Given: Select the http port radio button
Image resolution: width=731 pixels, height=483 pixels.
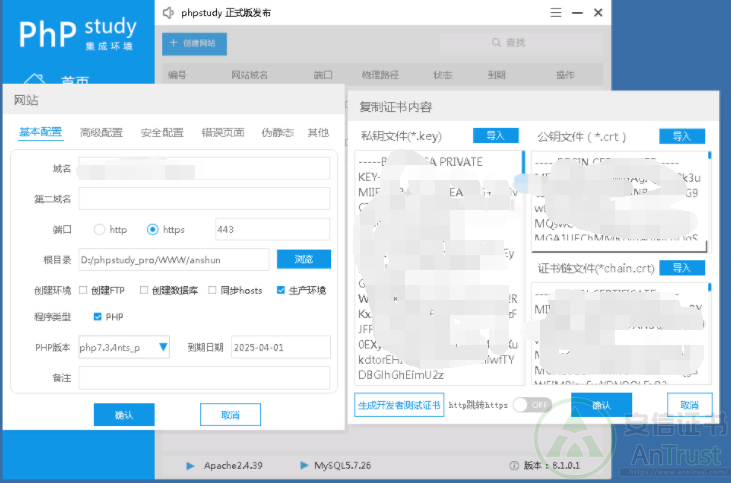Looking at the screenshot, I should [x=100, y=229].
